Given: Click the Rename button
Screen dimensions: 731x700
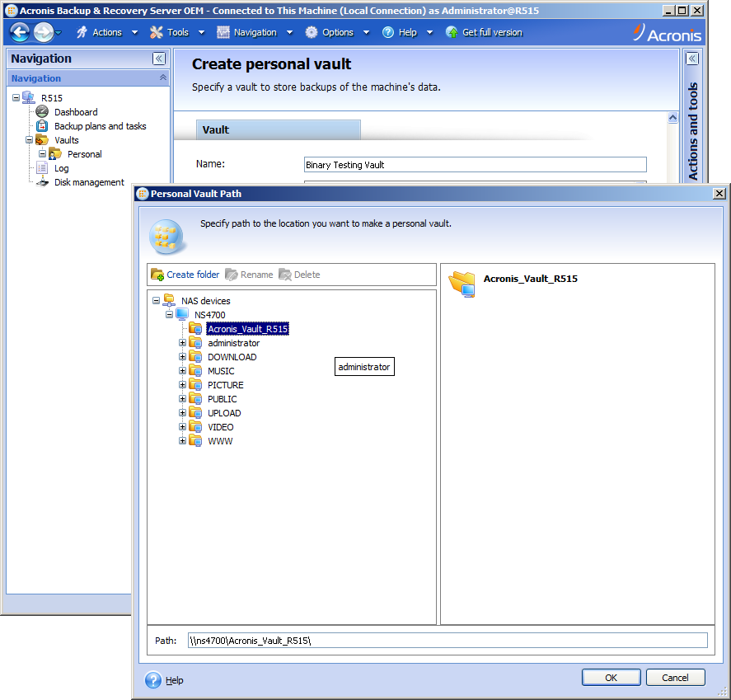Looking at the screenshot, I should coord(250,275).
